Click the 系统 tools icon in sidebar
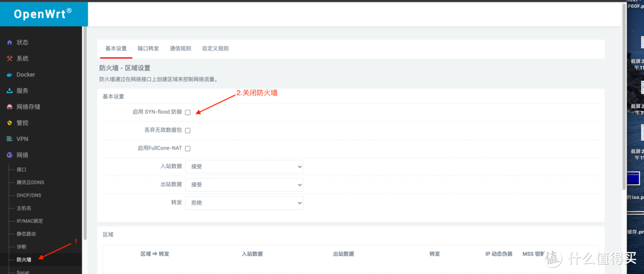 click(10, 58)
